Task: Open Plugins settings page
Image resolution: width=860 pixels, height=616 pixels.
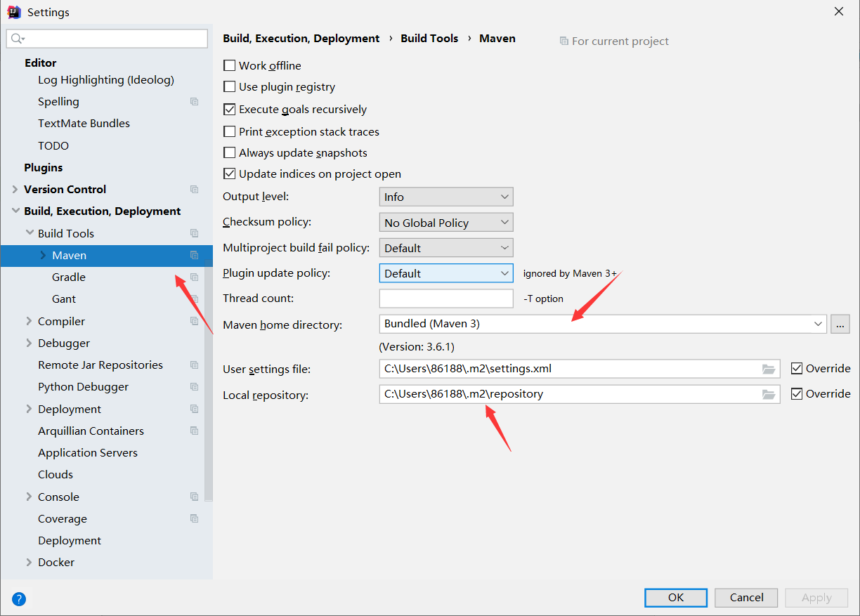Action: (x=44, y=168)
